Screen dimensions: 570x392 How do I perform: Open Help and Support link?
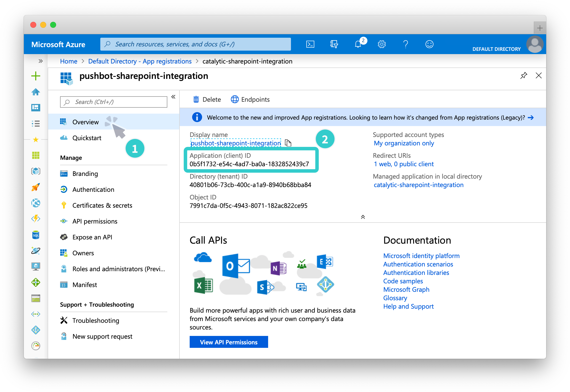coord(408,306)
